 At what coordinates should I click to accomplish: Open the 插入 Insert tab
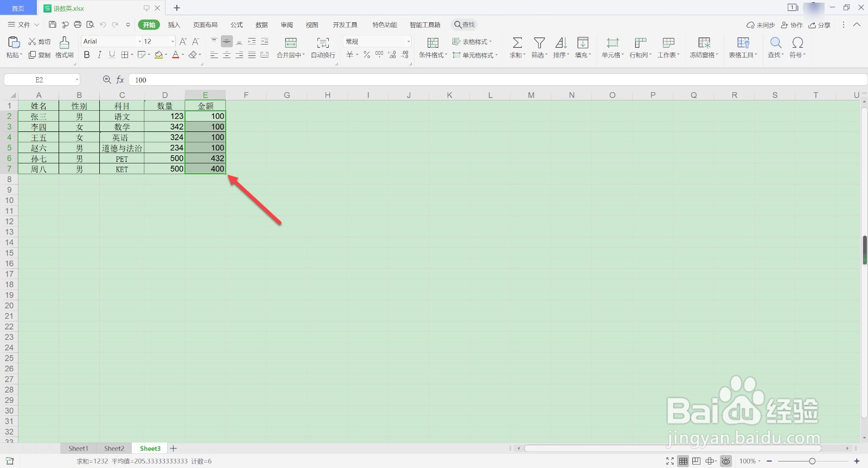coord(174,25)
